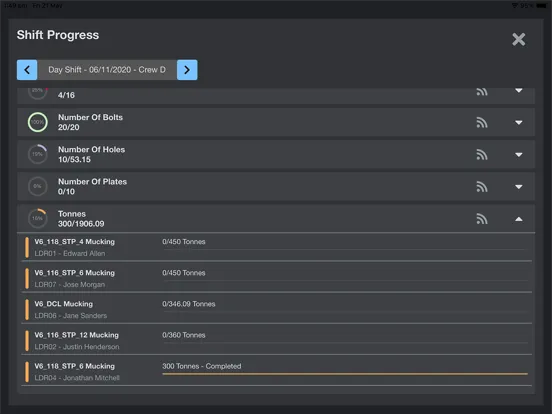This screenshot has width=552, height=414.
Task: Expand the Number Of Holes row
Action: (x=519, y=155)
